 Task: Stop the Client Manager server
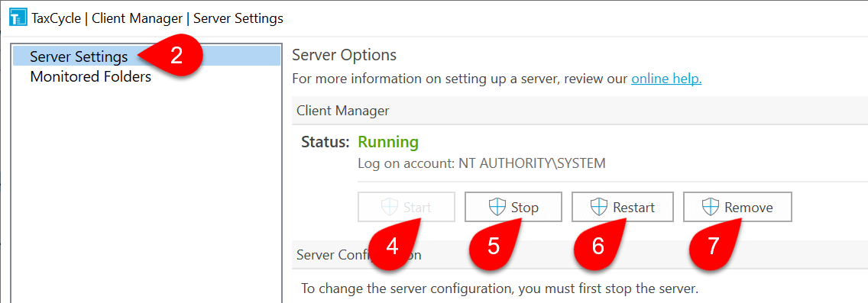pos(513,208)
